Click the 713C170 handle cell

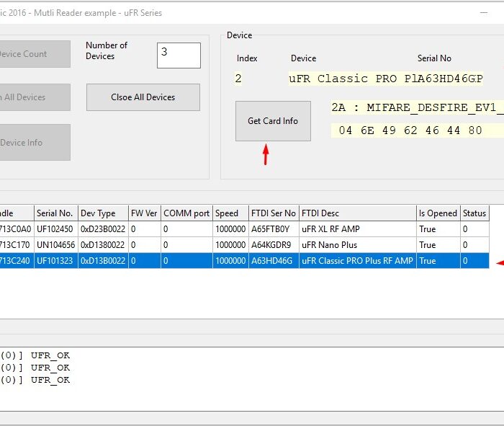pos(17,245)
